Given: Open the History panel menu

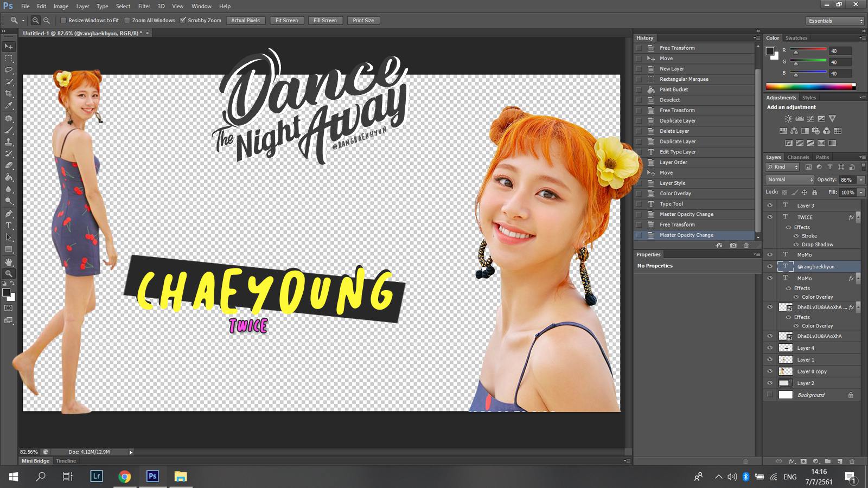Looking at the screenshot, I should coord(756,38).
